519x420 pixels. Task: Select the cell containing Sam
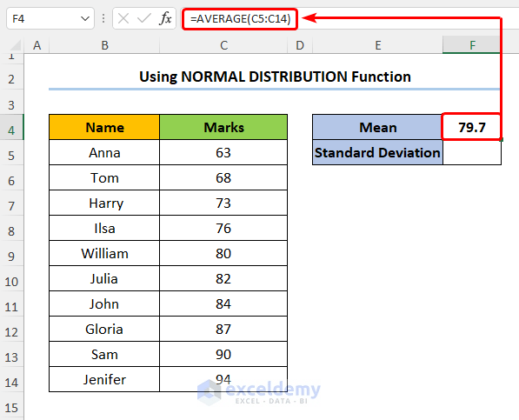tap(104, 354)
